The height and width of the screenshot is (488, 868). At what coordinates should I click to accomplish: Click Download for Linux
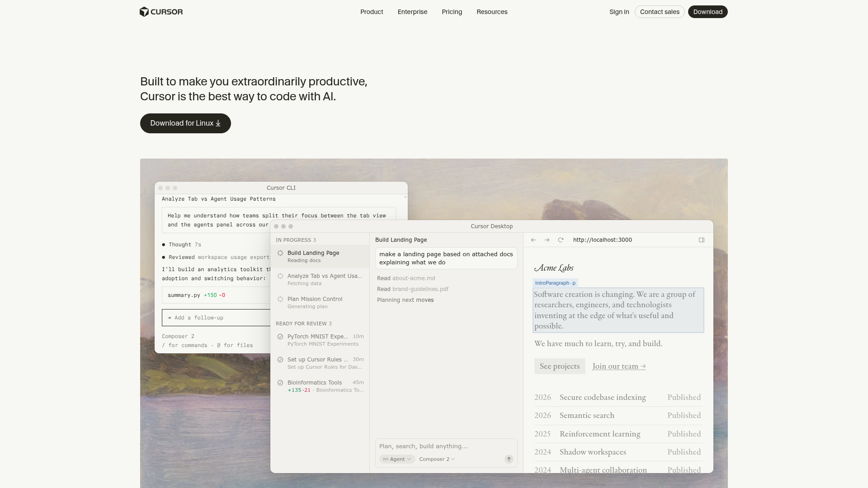(x=185, y=123)
